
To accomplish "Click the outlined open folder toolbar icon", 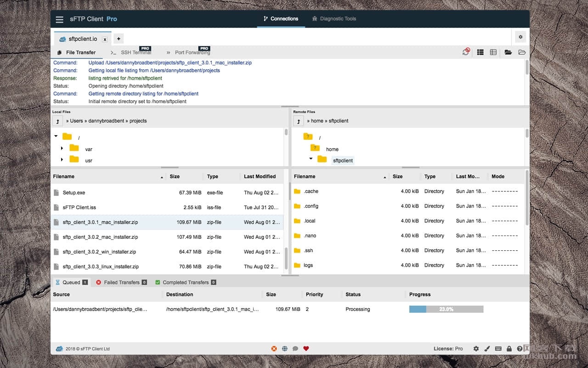I will point(522,52).
